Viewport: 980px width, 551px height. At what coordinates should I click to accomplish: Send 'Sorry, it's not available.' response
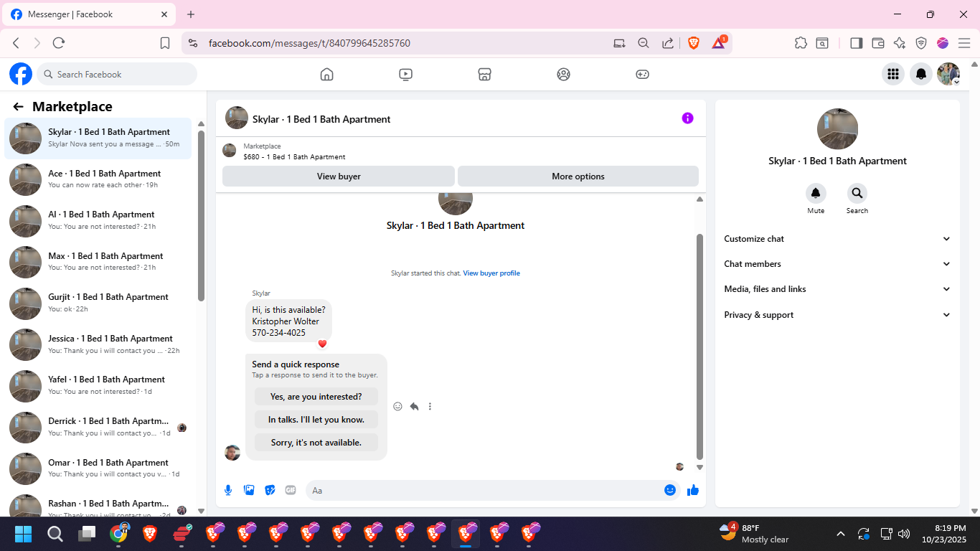(316, 443)
